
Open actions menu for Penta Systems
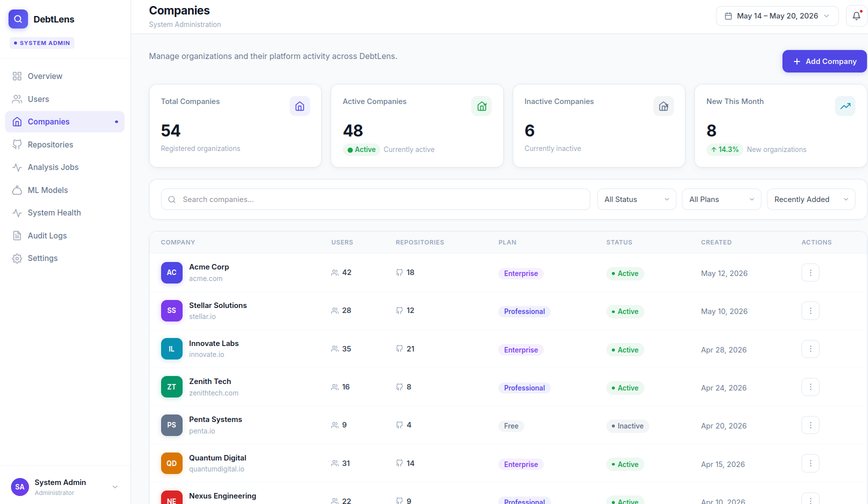pyautogui.click(x=810, y=425)
